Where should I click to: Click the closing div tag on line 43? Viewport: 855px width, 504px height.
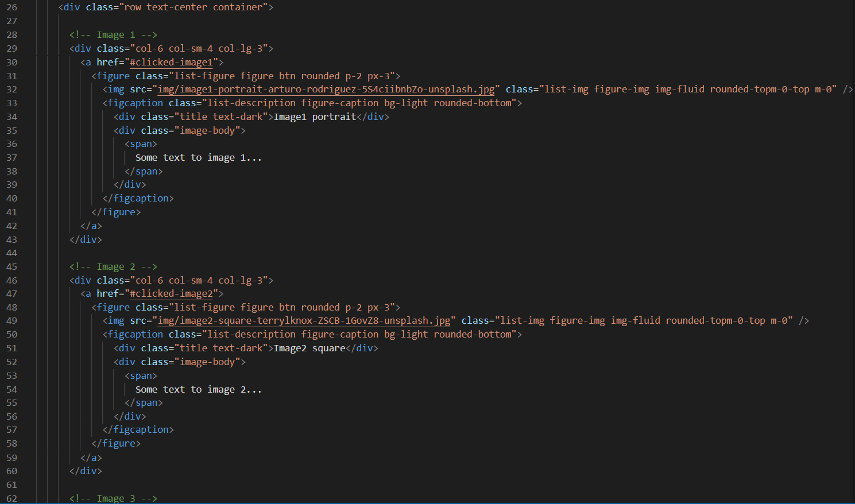coord(86,239)
